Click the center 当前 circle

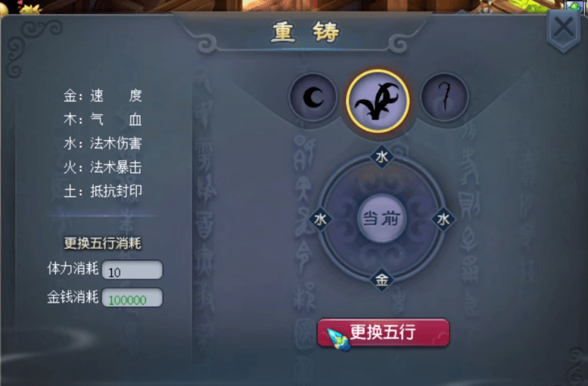pyautogui.click(x=381, y=218)
